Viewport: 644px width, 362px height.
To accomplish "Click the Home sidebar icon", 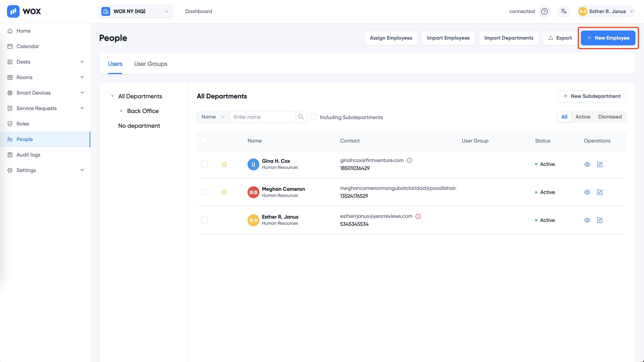I will (x=10, y=31).
